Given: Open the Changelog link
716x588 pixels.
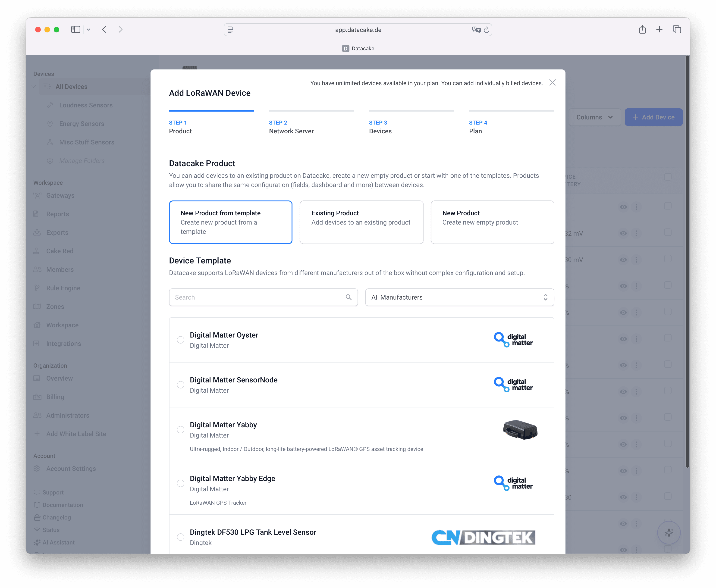Looking at the screenshot, I should (x=52, y=518).
